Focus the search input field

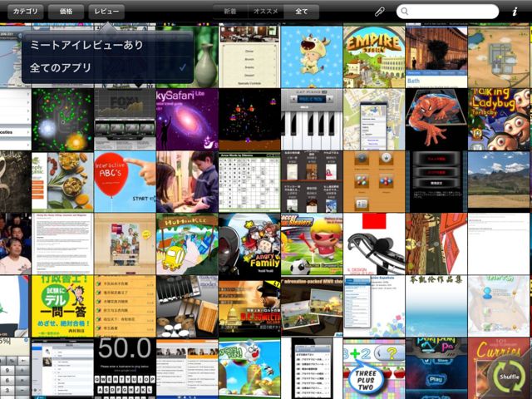coord(447,11)
